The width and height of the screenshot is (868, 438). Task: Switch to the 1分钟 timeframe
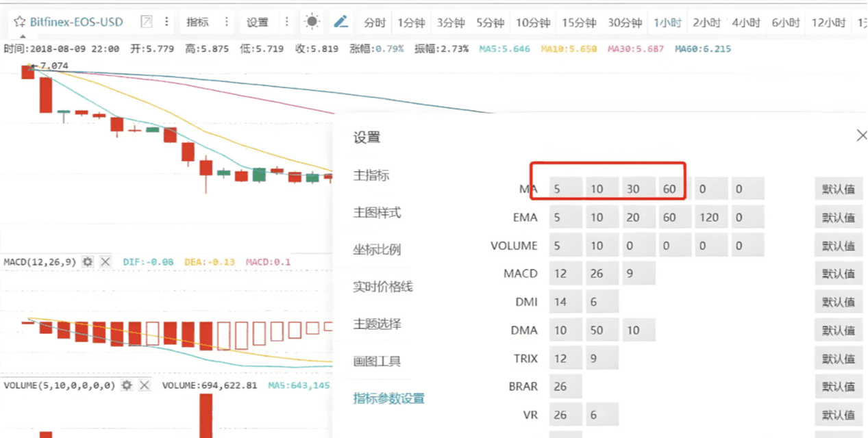pos(411,23)
